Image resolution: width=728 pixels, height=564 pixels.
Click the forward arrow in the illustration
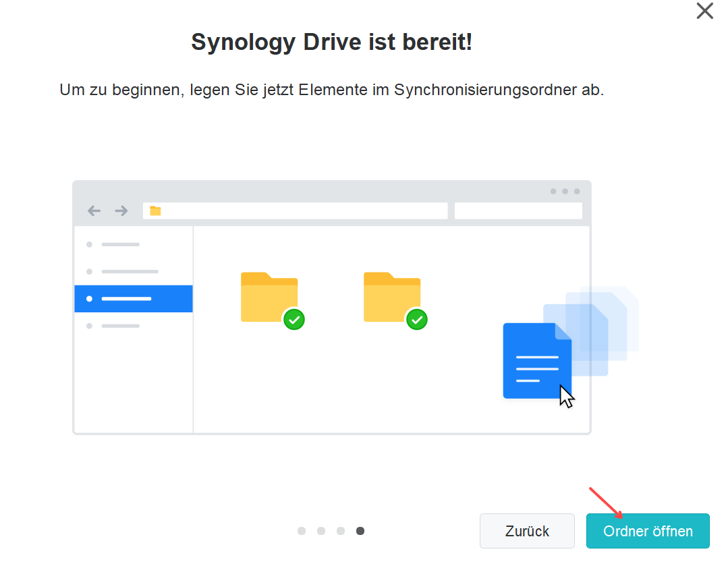point(121,211)
